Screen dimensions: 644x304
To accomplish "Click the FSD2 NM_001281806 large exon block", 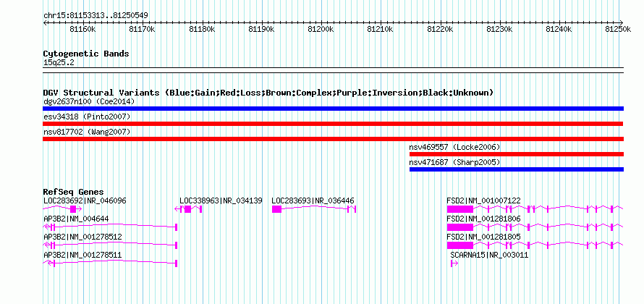I will point(460,227).
